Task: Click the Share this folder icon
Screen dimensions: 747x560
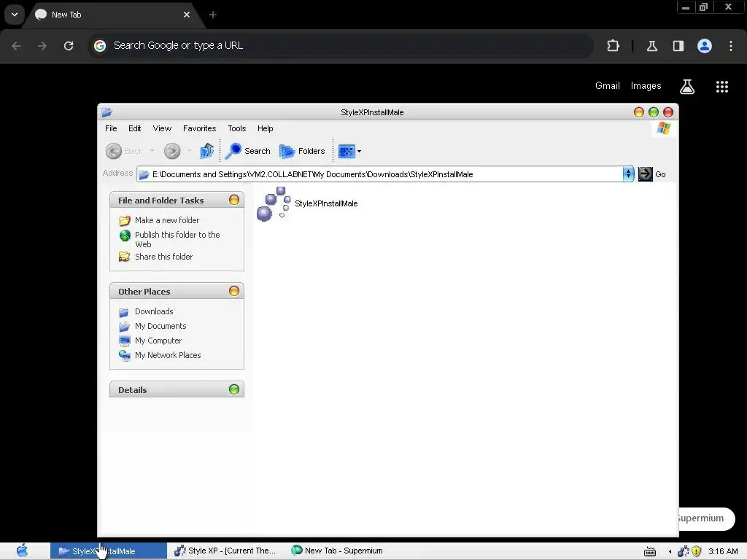Action: [x=124, y=257]
